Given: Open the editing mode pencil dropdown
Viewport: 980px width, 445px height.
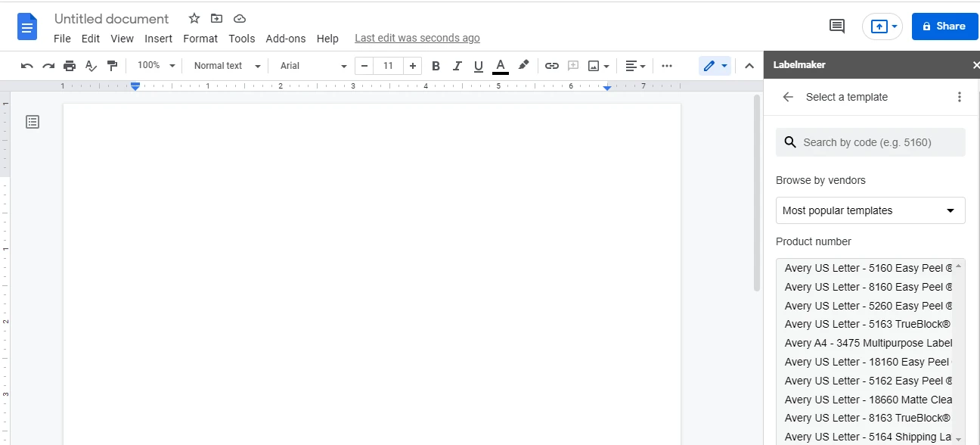Looking at the screenshot, I should 715,66.
